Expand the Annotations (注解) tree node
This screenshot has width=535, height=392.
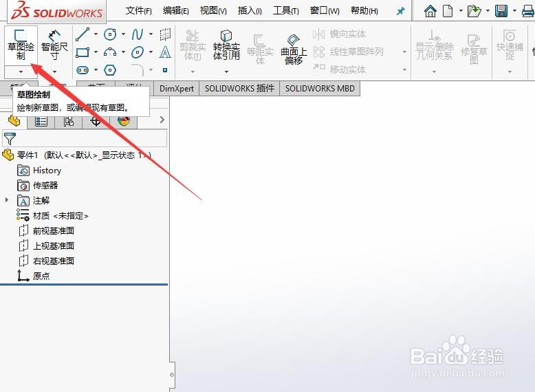pyautogui.click(x=6, y=200)
